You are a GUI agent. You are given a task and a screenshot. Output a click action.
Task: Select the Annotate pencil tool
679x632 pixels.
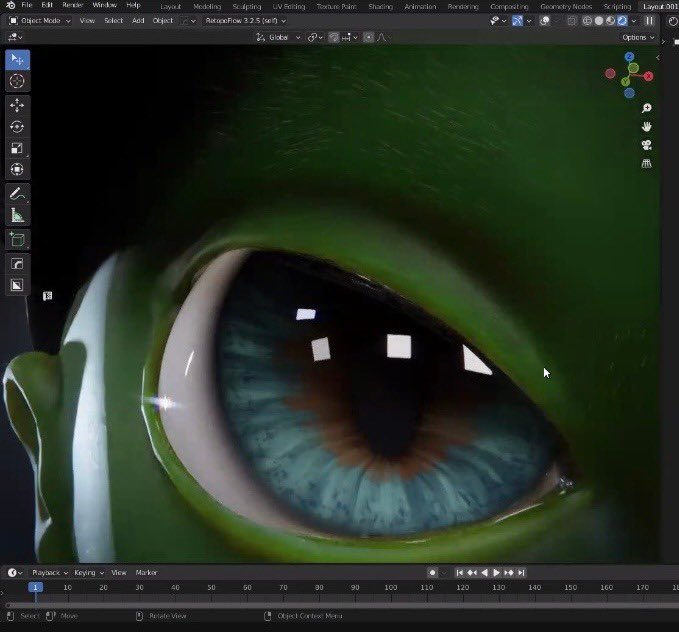click(x=17, y=194)
